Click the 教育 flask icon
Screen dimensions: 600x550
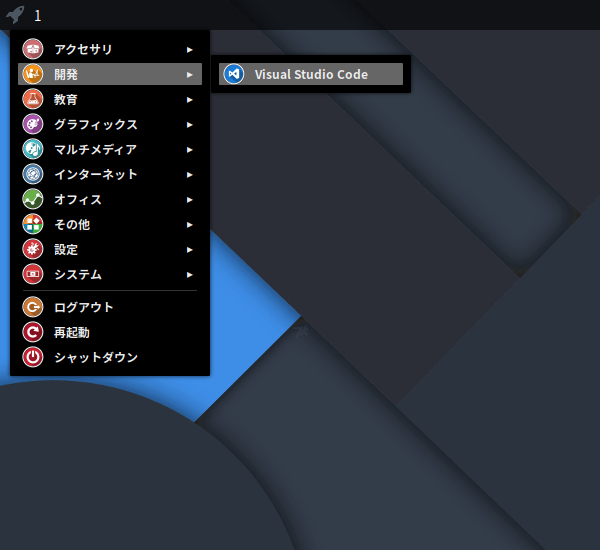[33, 99]
